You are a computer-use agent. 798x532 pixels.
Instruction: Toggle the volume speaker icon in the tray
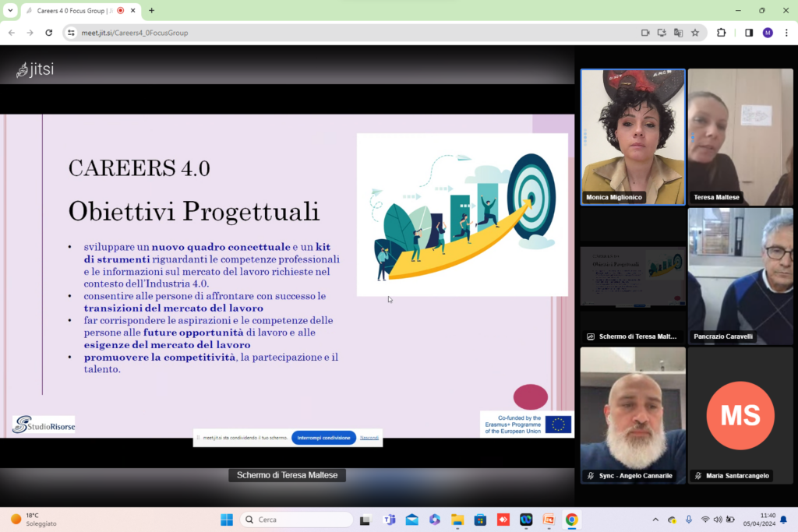point(718,520)
